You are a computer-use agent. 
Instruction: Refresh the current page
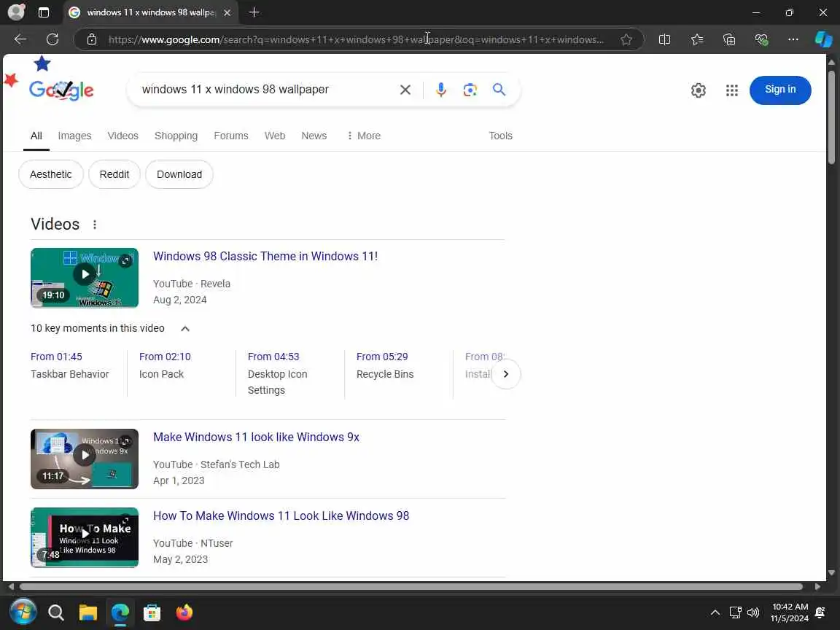(52, 39)
